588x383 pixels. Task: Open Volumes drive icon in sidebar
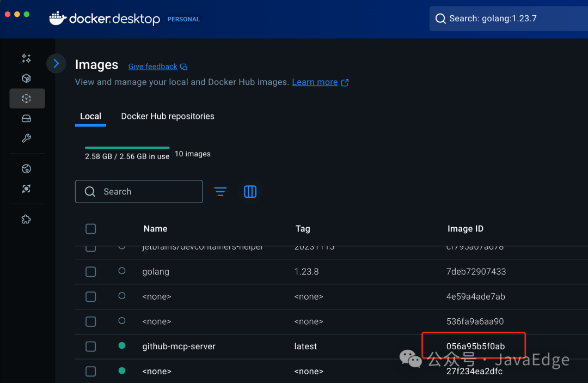coord(26,119)
